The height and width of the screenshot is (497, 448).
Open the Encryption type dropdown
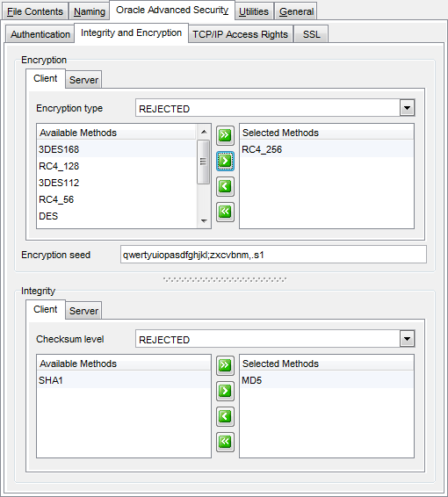click(407, 108)
